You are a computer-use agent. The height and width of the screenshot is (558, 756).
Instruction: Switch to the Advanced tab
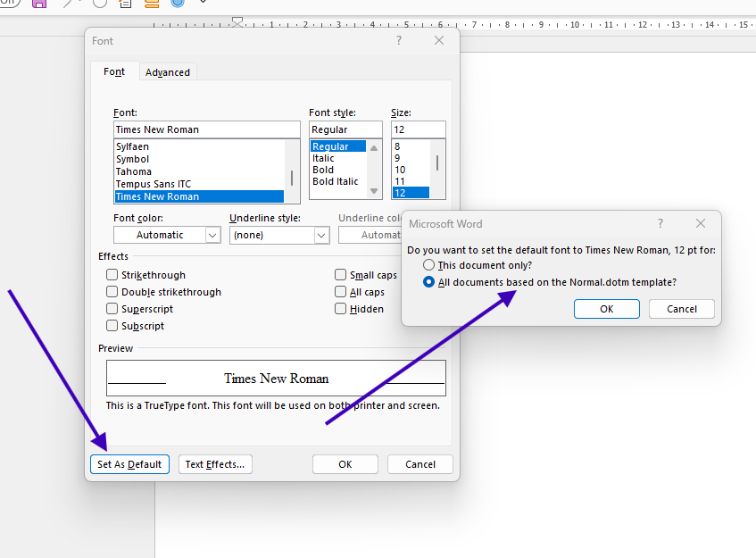click(x=168, y=72)
